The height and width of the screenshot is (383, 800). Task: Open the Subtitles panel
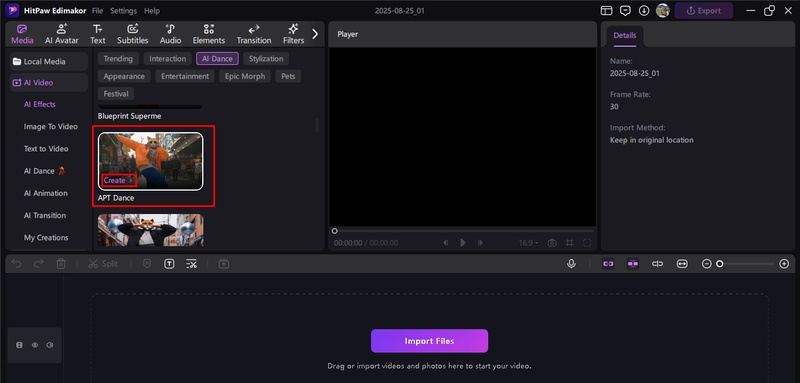point(133,34)
